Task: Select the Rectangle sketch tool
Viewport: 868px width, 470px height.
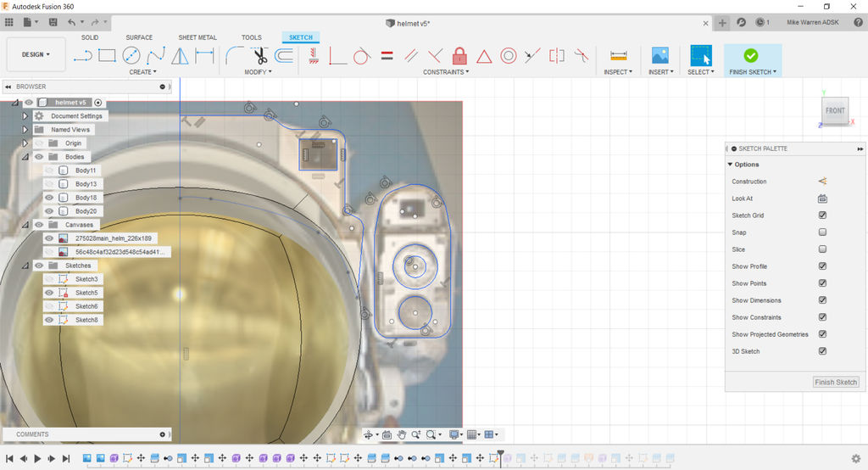Action: tap(107, 55)
